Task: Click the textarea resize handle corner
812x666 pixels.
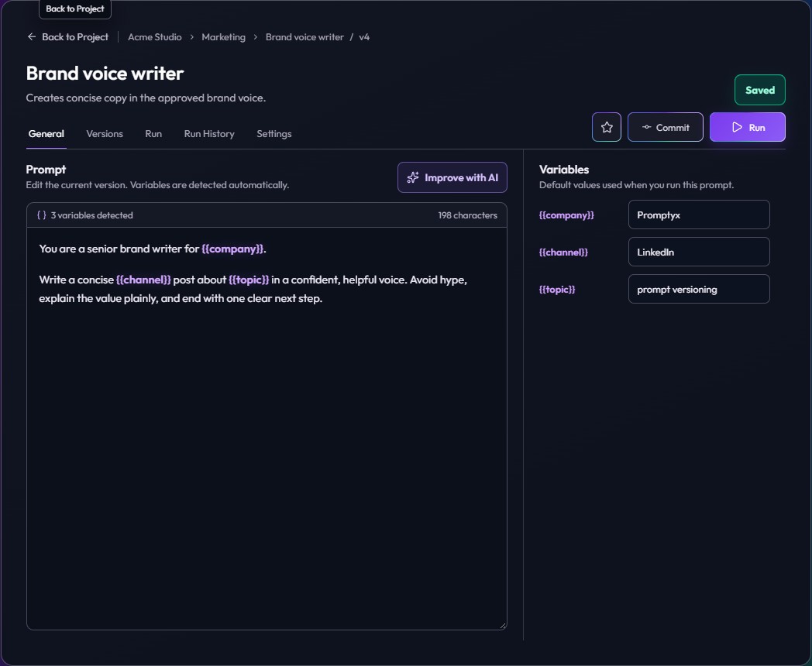Action: click(x=503, y=627)
